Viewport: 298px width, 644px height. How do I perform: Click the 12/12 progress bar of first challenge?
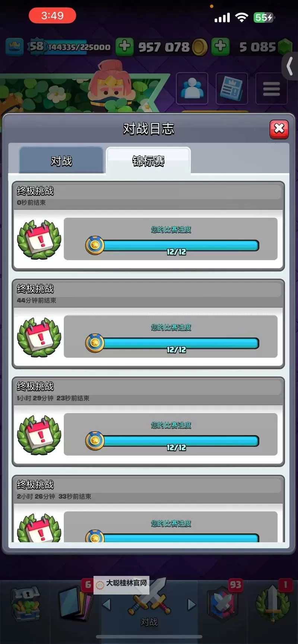[172, 246]
